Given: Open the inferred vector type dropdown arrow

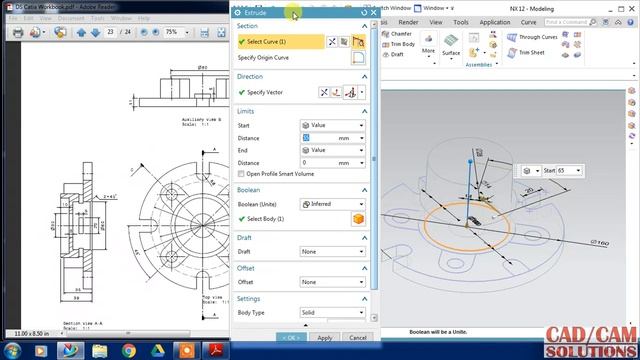Looking at the screenshot, I should tap(362, 92).
